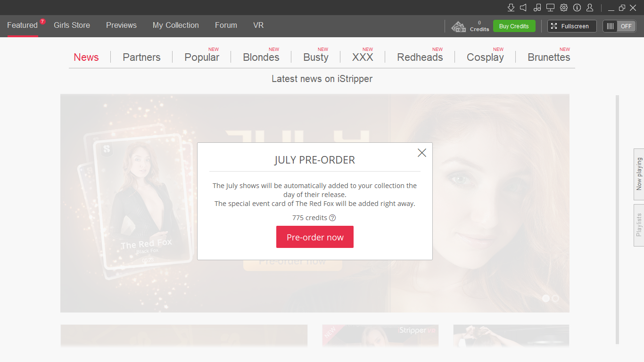Image resolution: width=644 pixels, height=362 pixels.
Task: Open the user account icon
Action: click(x=590, y=8)
